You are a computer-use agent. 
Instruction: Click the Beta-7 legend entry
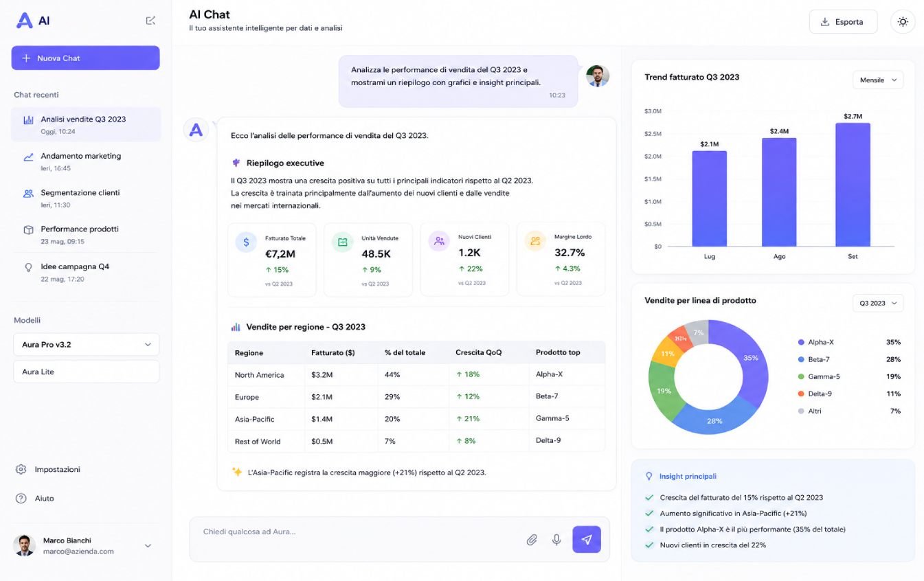[x=849, y=359]
